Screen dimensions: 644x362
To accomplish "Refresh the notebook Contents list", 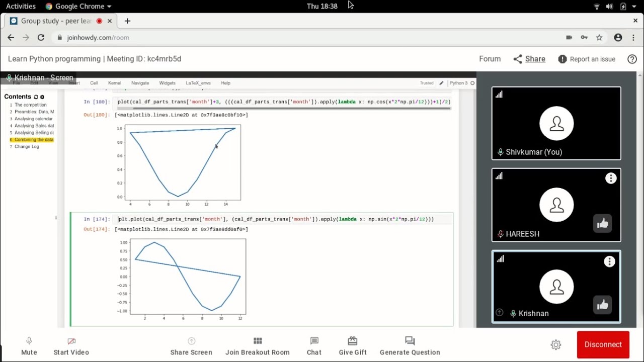I will pyautogui.click(x=36, y=97).
